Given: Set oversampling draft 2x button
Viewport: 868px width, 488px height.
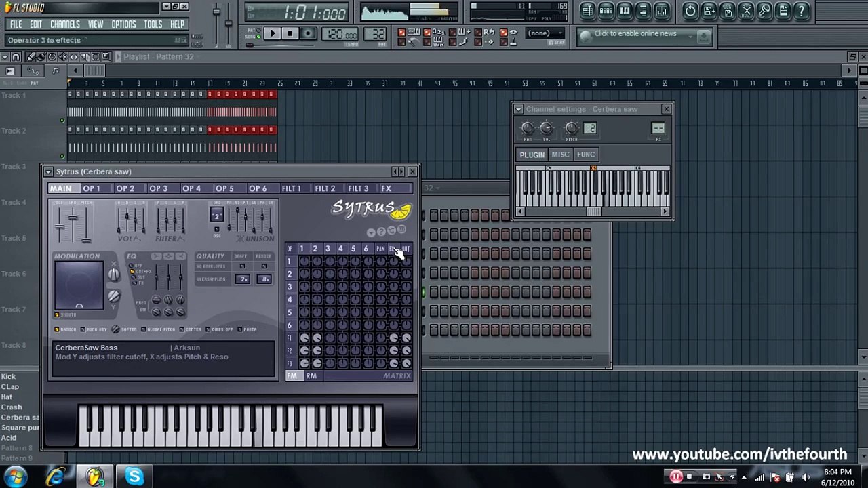Looking at the screenshot, I should click(x=243, y=279).
